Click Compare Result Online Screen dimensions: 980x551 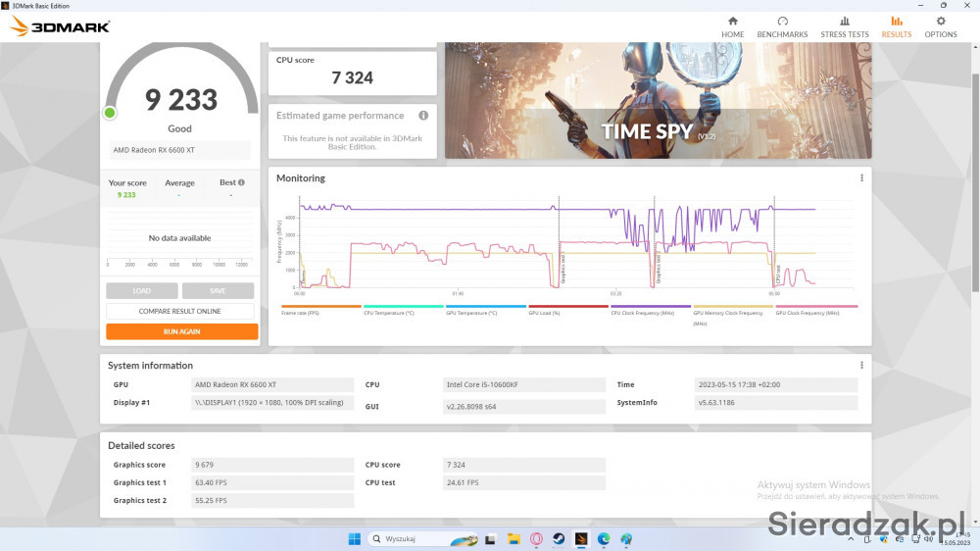[180, 311]
